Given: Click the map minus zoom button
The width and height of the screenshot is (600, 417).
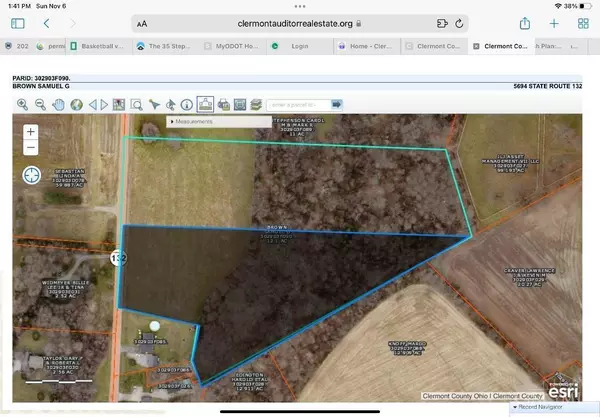Looking at the screenshot, I should coord(31,148).
